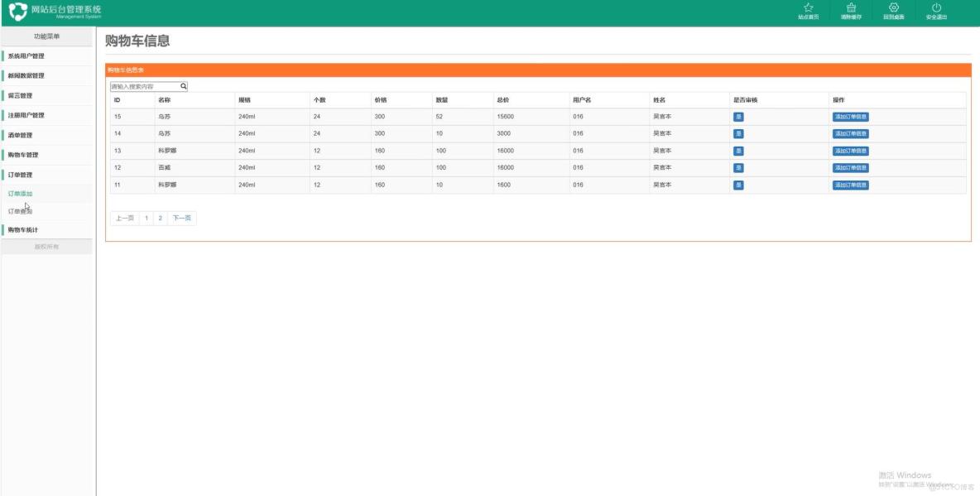The height and width of the screenshot is (496, 980).
Task: Click the 是 audit badge in row 12
Action: click(738, 167)
